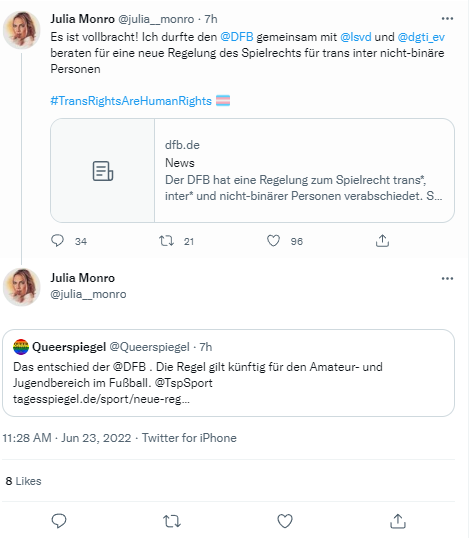Open more options for the second tweet
The width and height of the screenshot is (472, 538).
pos(447,278)
